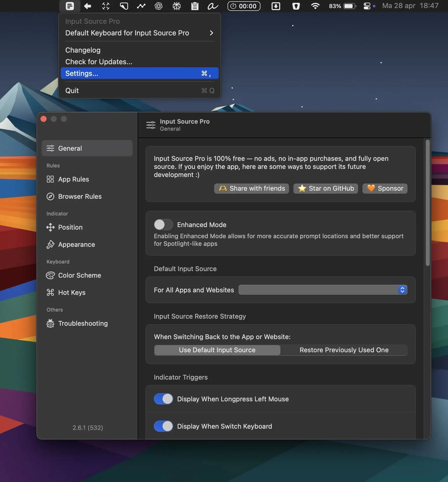Click the signature scribble menu bar icon
The image size is (448, 482).
(x=213, y=6)
